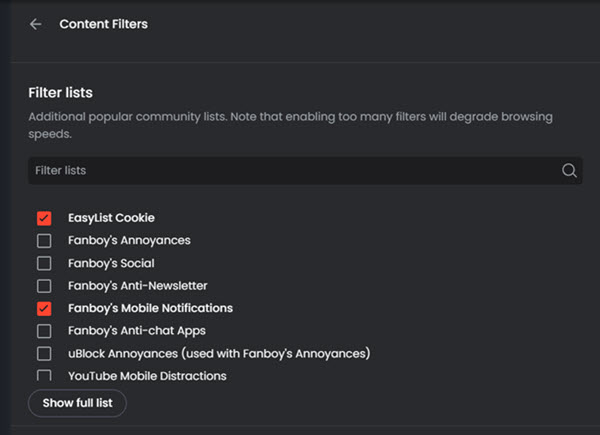
Task: Enable the Fanboy's Annoyances checkbox
Action: click(44, 241)
